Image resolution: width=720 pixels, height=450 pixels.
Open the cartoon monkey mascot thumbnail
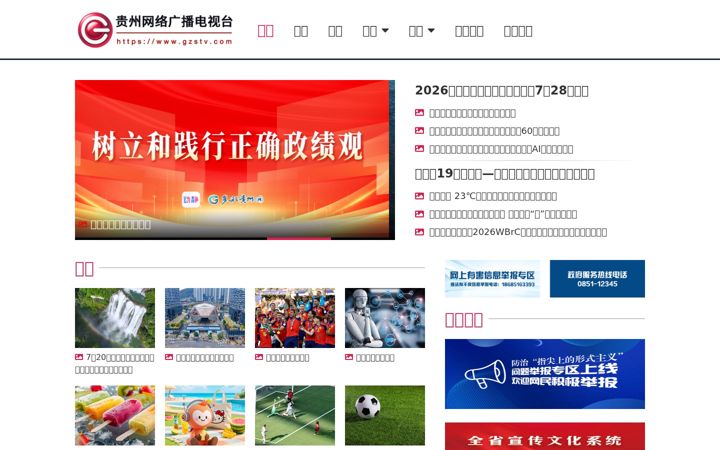[205, 415]
